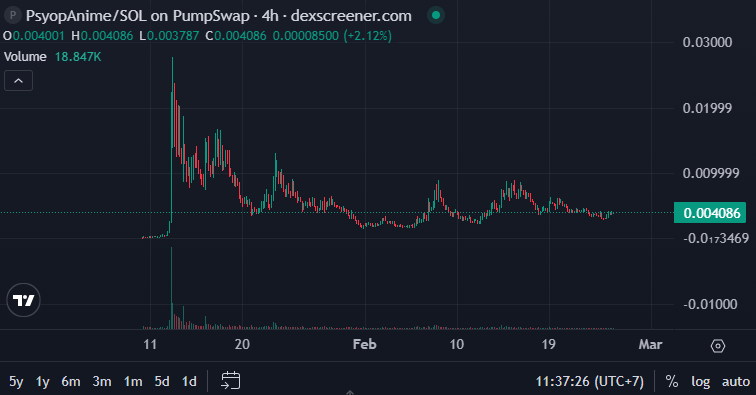Toggle percent scale mode
Viewport: 756px width, 395px height.
click(672, 381)
